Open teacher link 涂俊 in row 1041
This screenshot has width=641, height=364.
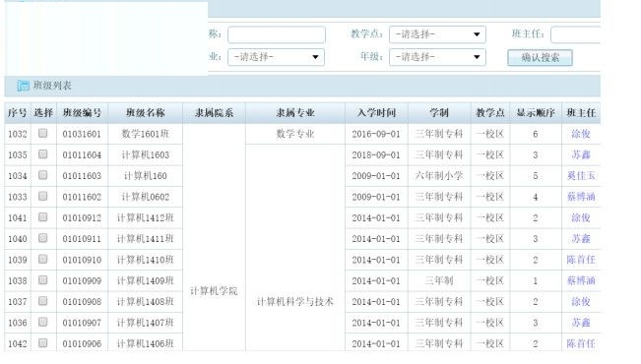pos(581,217)
